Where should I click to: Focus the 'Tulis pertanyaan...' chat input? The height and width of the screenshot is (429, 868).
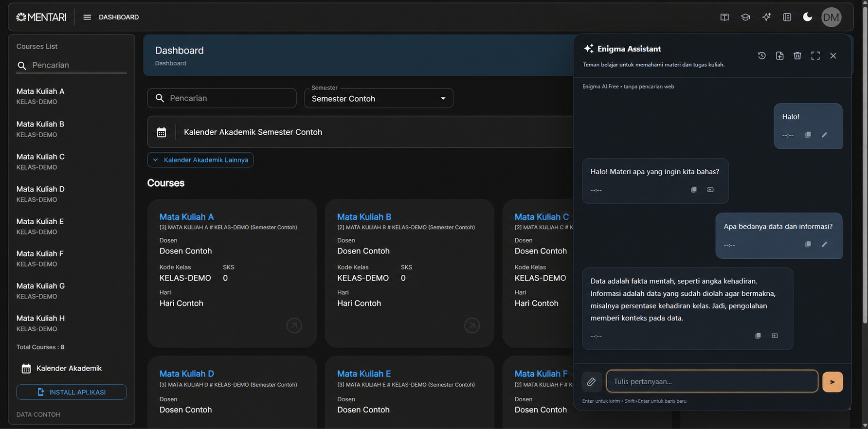pyautogui.click(x=712, y=381)
